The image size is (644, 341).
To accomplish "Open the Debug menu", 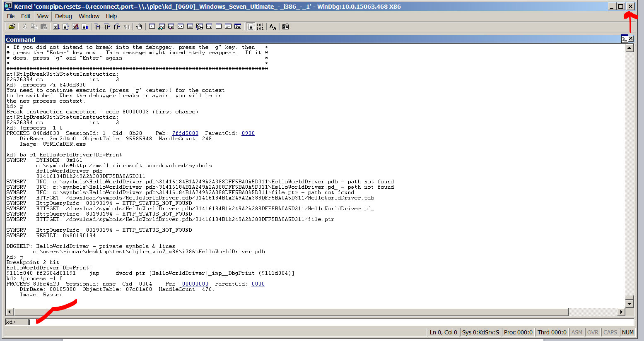I will [x=63, y=16].
